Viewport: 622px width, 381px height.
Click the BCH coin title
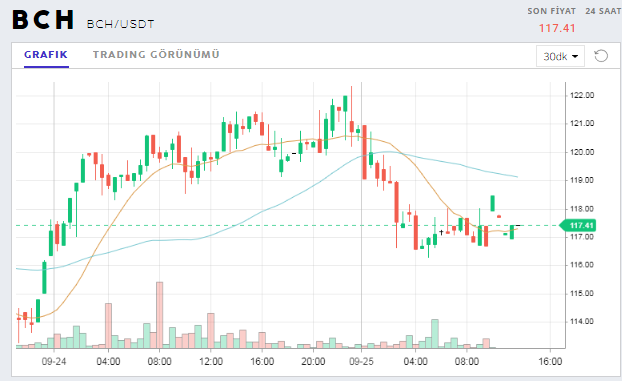point(43,19)
